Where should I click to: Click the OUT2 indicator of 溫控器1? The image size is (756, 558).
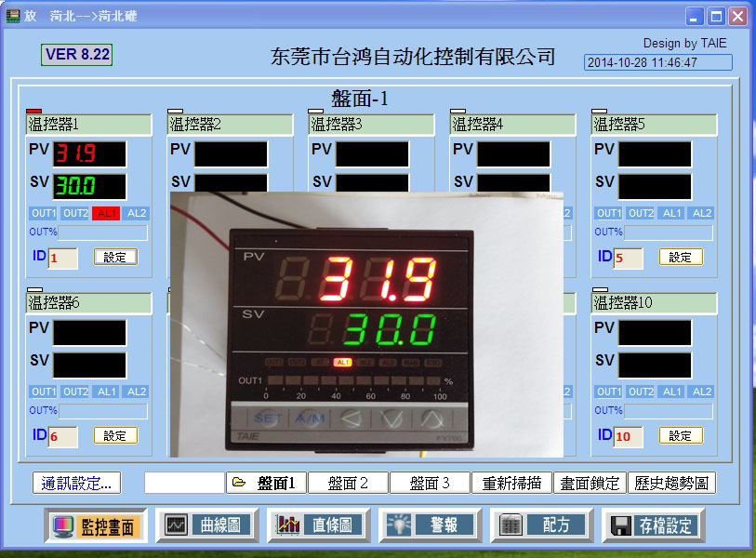[75, 213]
